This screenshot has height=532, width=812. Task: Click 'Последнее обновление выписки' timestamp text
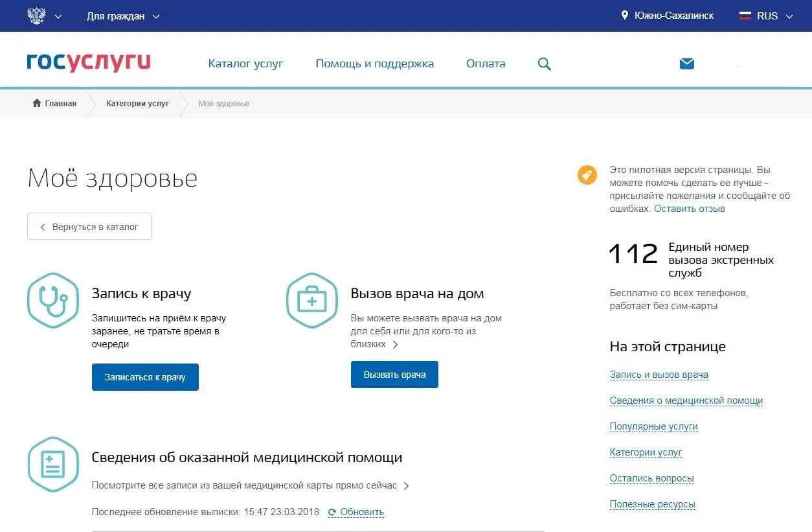click(x=206, y=512)
